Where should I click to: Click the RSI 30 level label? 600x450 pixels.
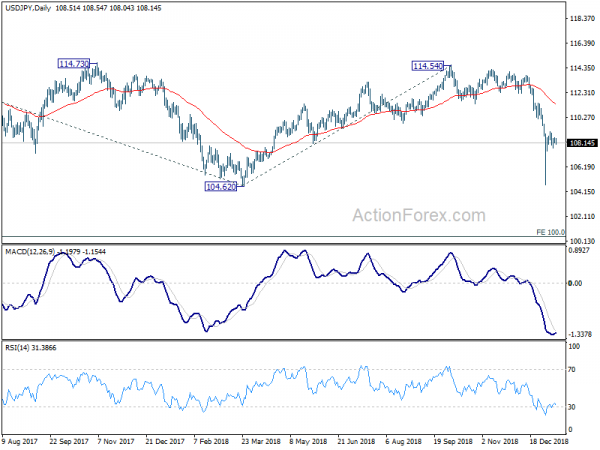click(572, 407)
